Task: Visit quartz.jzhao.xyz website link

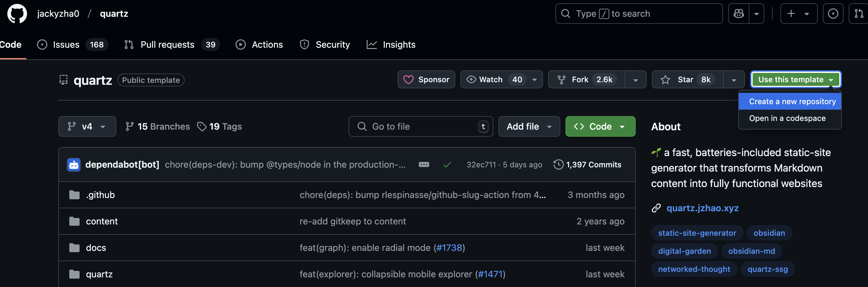Action: point(703,208)
